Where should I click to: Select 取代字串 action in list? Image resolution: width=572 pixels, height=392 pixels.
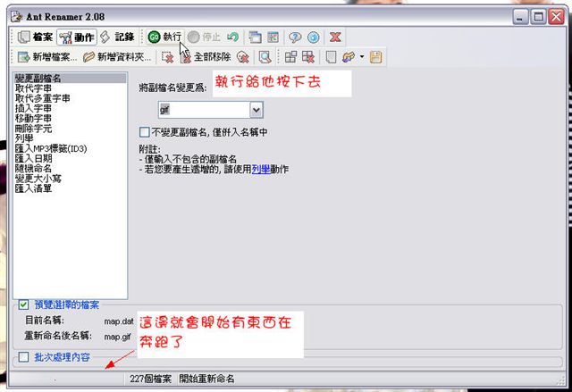click(70, 88)
